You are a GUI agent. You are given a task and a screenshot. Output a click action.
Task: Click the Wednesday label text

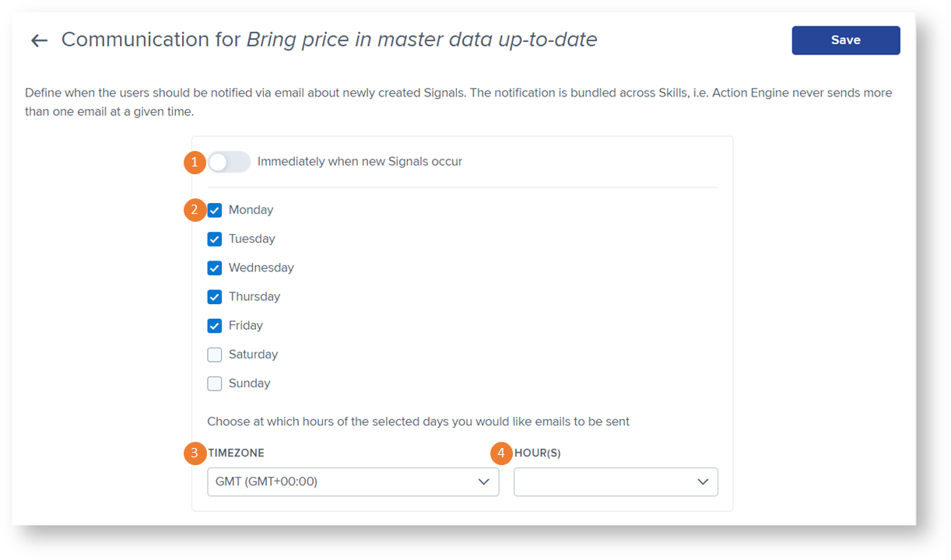(x=261, y=268)
